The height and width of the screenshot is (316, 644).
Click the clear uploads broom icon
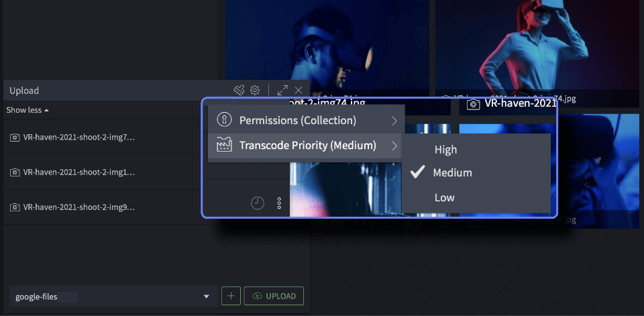pyautogui.click(x=239, y=90)
